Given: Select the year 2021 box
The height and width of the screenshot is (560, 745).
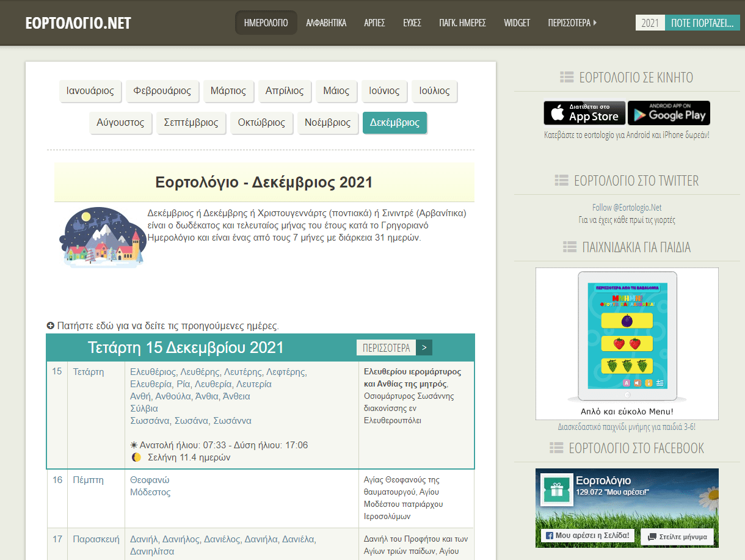Looking at the screenshot, I should tap(650, 23).
